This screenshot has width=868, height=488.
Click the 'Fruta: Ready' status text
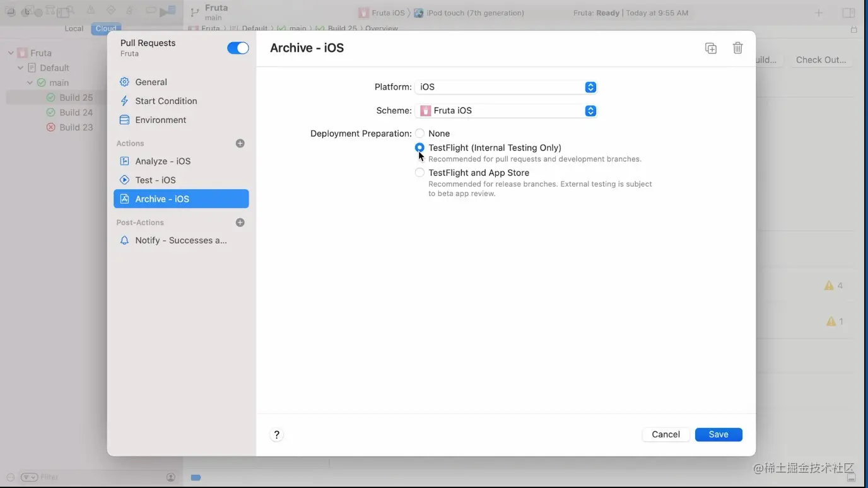pos(596,13)
